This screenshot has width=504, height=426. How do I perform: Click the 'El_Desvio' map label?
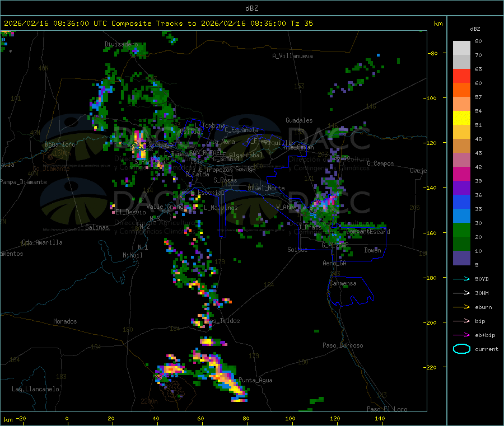point(131,212)
